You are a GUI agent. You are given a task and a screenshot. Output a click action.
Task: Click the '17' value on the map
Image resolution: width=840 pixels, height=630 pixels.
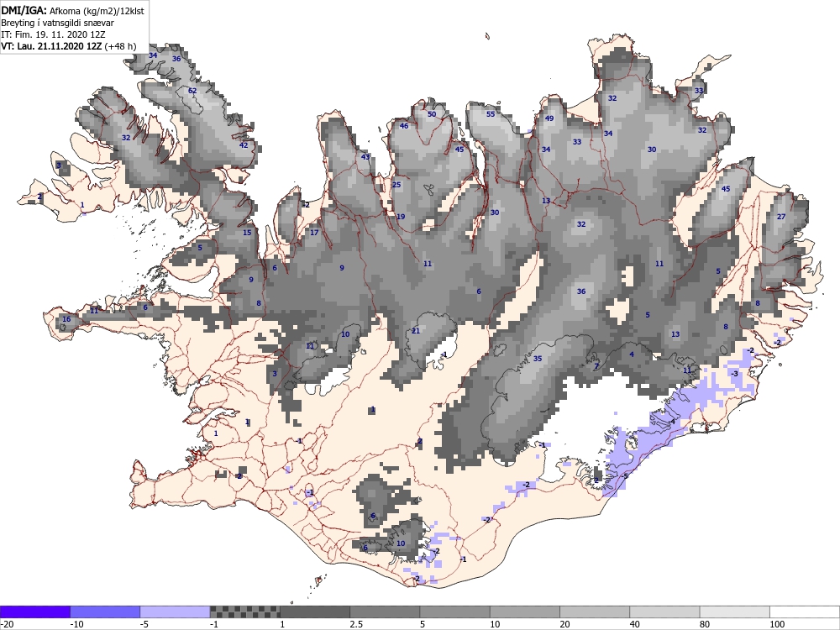314,233
